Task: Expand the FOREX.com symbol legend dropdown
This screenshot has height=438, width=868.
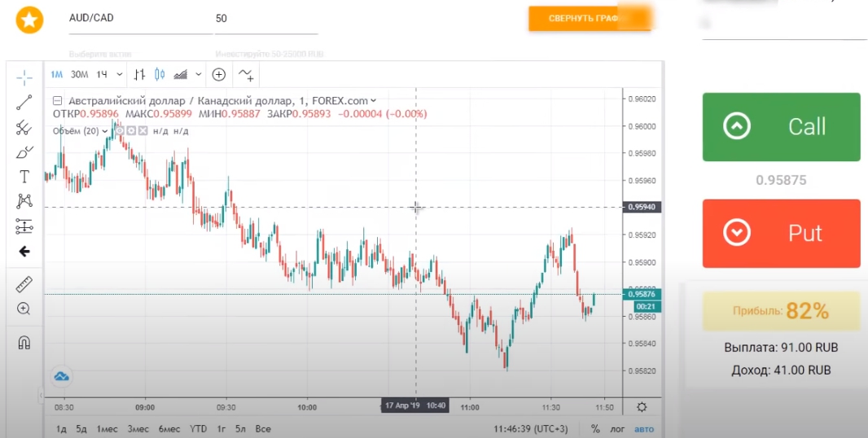Action: point(373,101)
